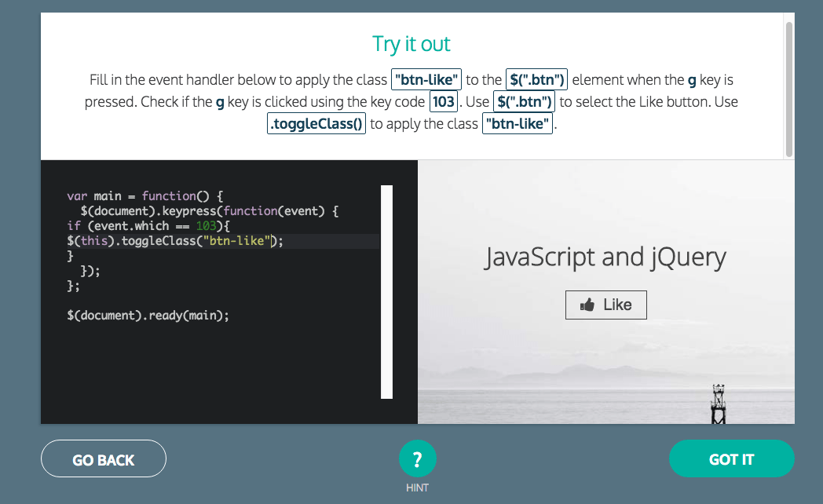The height and width of the screenshot is (504, 823).
Task: Click the green HINT question mark icon
Action: click(x=417, y=458)
